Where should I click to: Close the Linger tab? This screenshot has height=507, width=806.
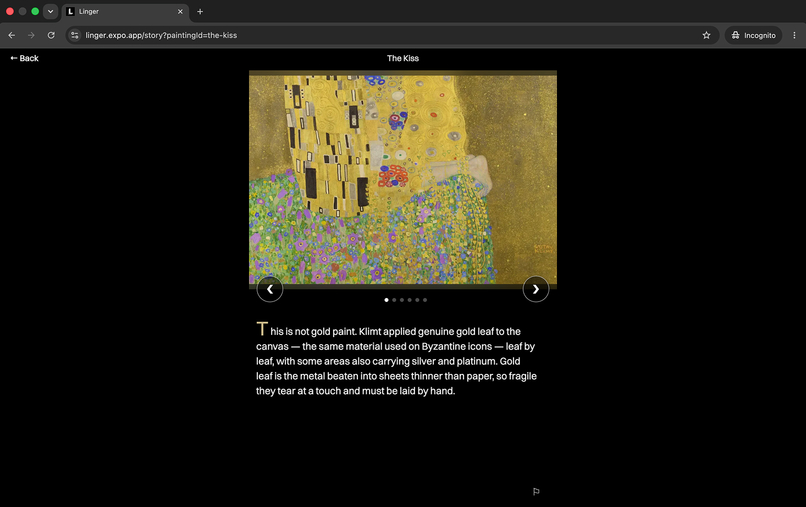pos(180,11)
